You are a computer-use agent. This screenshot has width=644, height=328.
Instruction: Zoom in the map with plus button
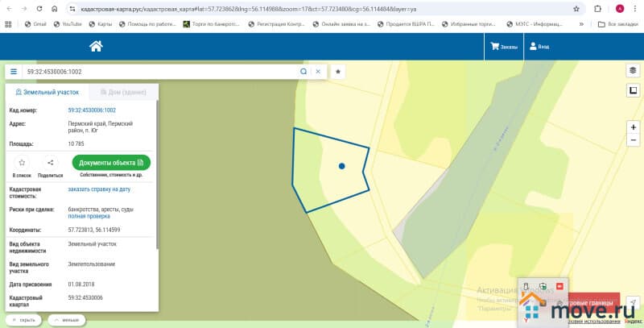click(x=633, y=127)
